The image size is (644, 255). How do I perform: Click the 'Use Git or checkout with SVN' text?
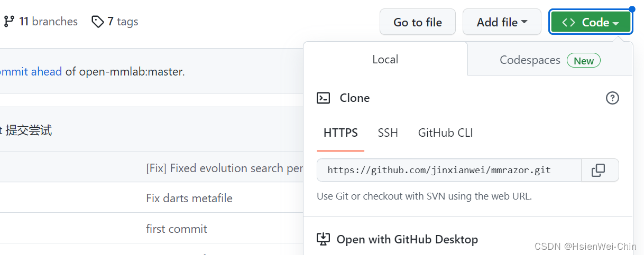(x=424, y=196)
